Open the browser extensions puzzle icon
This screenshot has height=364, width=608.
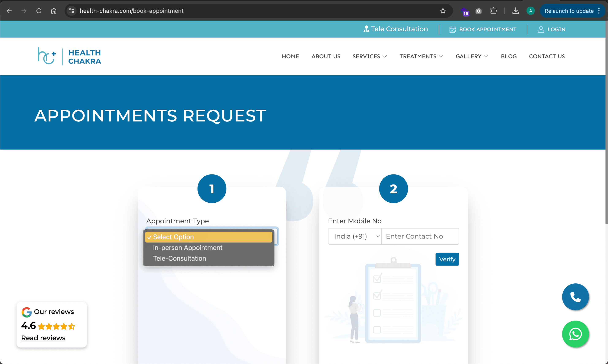click(x=493, y=11)
